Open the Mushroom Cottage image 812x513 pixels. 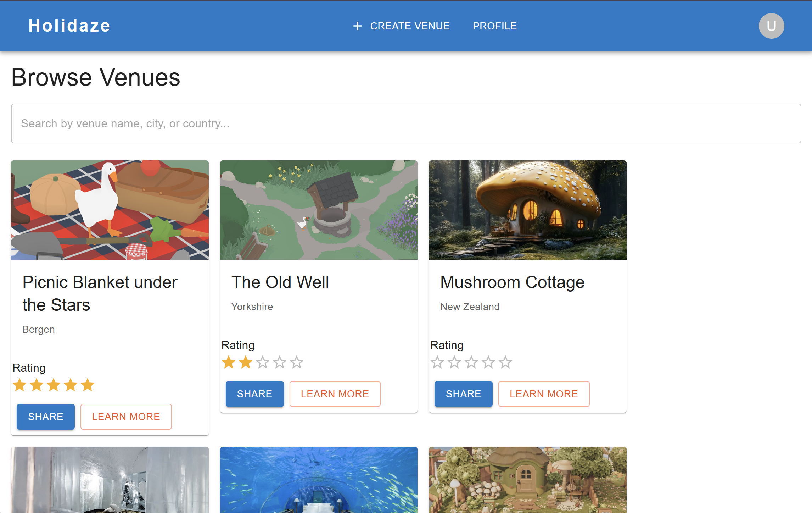(528, 210)
